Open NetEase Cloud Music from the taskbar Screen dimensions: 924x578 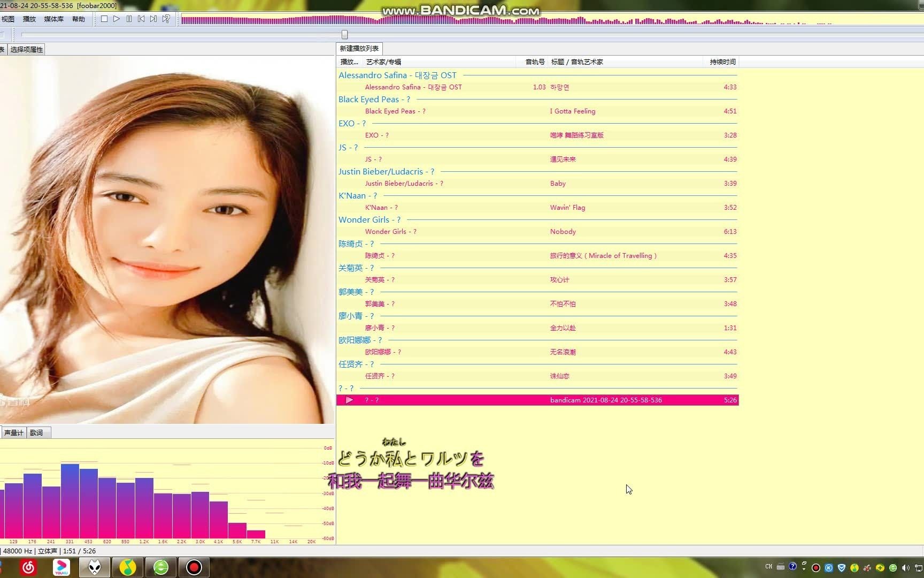tap(29, 567)
